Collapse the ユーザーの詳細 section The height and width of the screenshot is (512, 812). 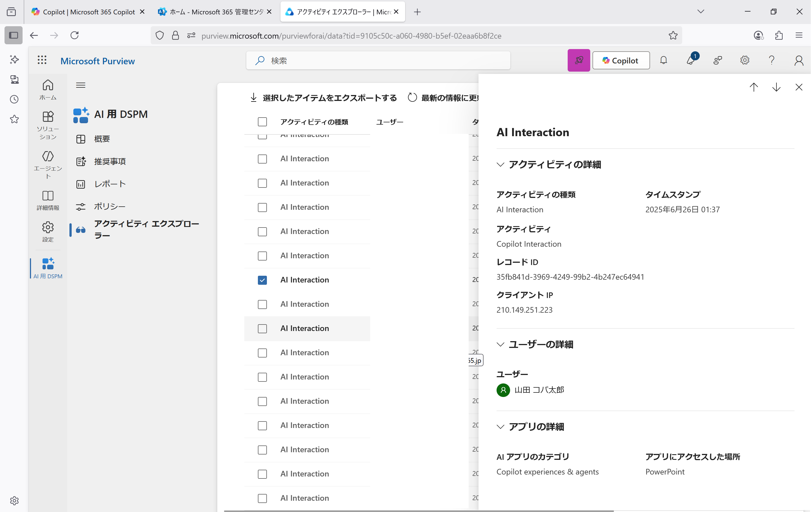501,345
